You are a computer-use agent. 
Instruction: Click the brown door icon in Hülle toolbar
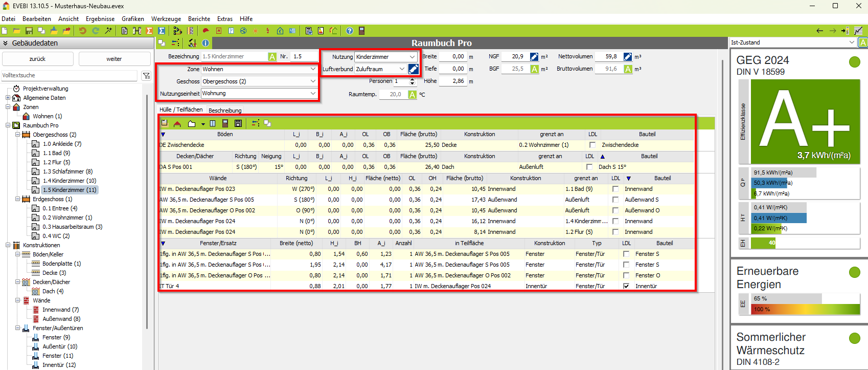225,123
